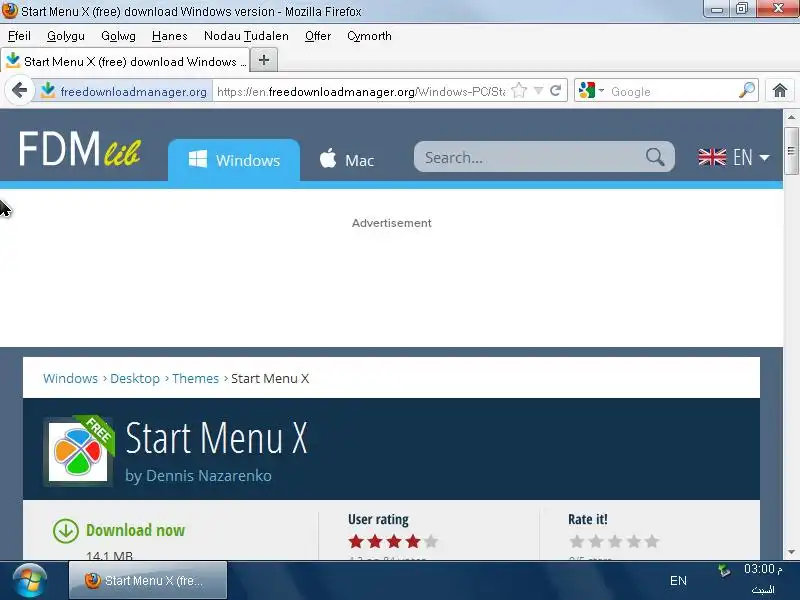Select the Start Menu X browser tab
Screen dimensions: 800x600
point(125,61)
